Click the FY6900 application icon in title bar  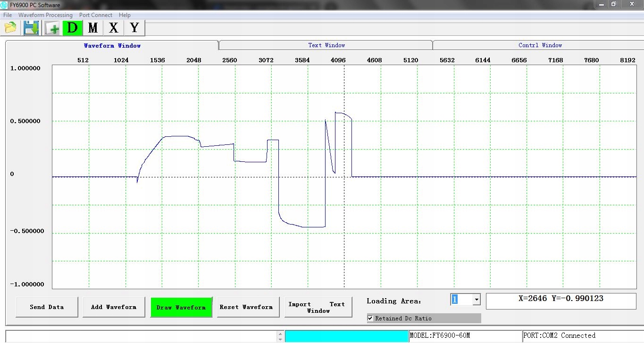point(4,5)
